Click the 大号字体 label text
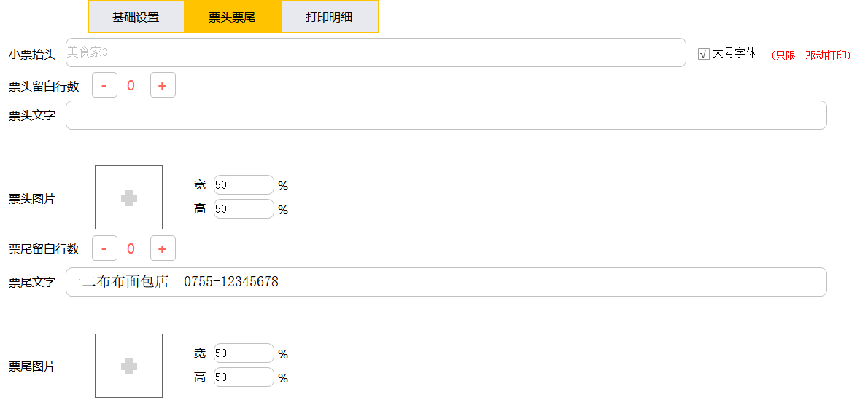The image size is (868, 408). coord(735,53)
